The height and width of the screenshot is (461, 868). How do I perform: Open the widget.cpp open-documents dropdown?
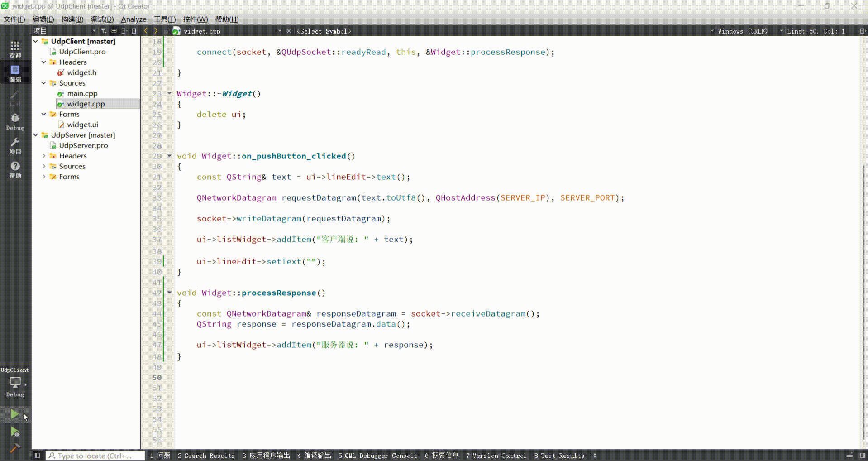233,31
